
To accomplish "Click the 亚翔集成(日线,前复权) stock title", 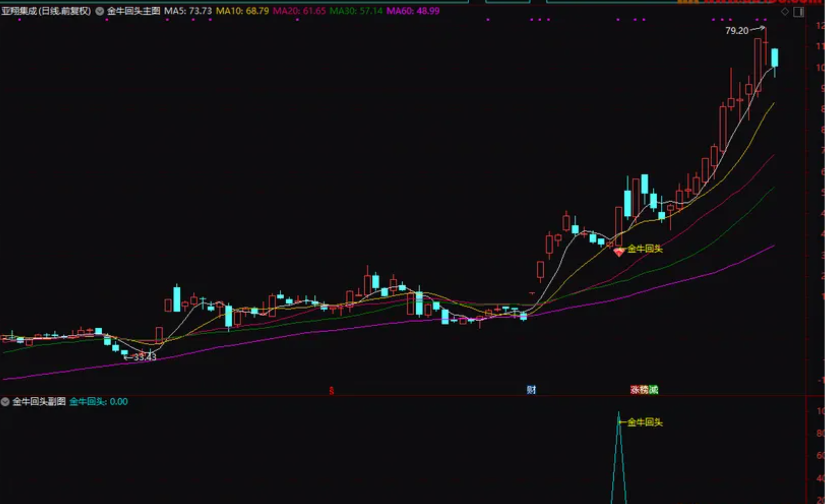I will (46, 11).
